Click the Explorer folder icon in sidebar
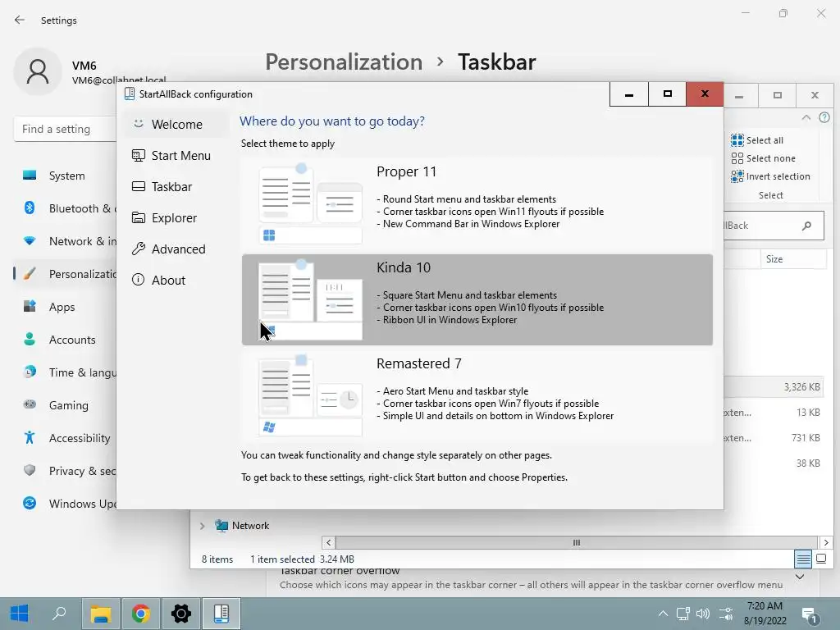This screenshot has height=630, width=840. coord(138,217)
